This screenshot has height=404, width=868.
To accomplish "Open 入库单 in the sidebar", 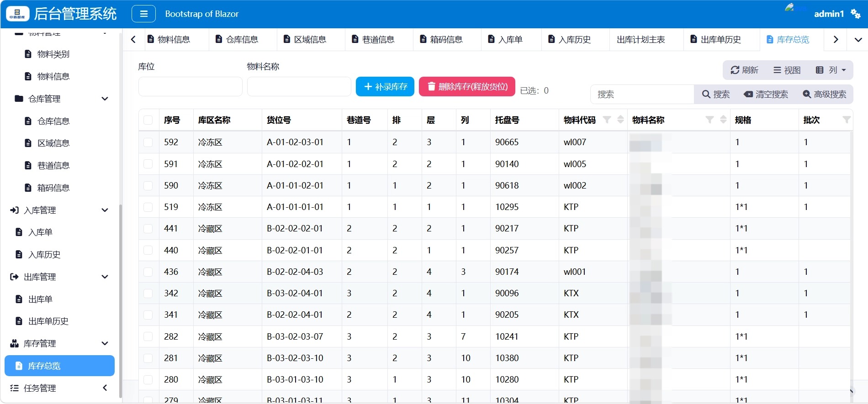I will point(40,232).
